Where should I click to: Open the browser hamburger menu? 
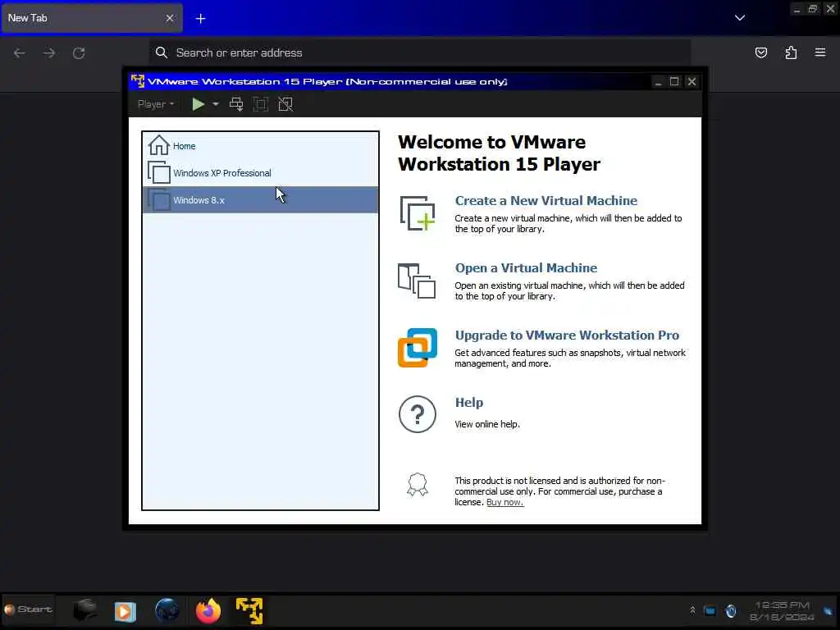(x=820, y=52)
